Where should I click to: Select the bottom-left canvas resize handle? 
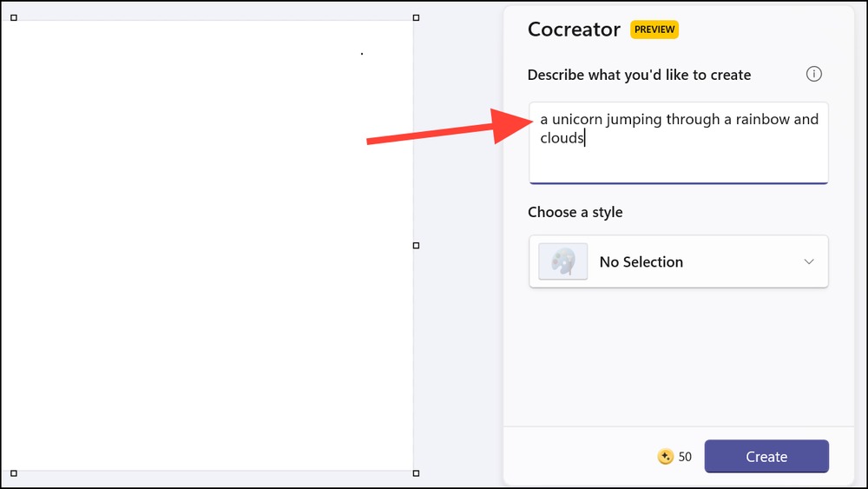14,473
